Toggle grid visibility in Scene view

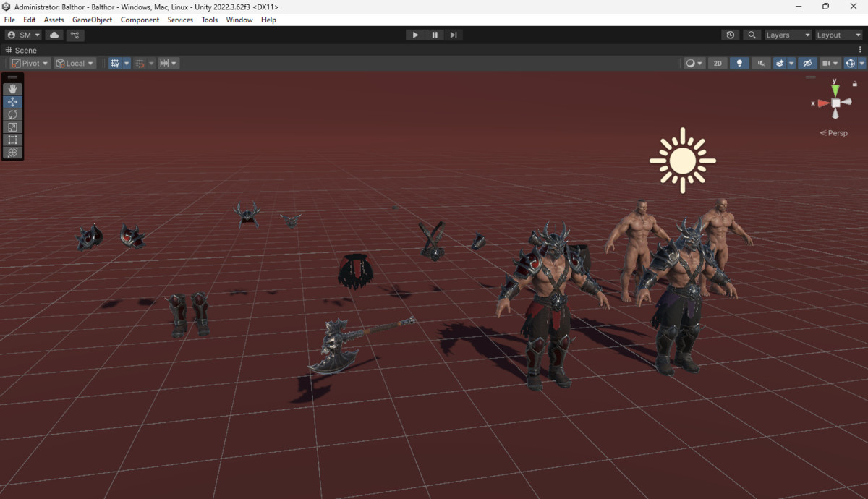coord(114,64)
